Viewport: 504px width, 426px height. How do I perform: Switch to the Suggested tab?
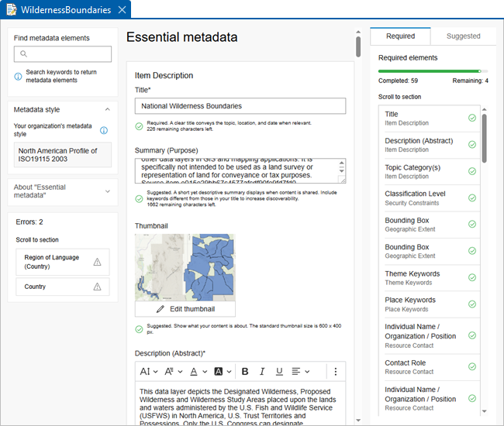click(463, 36)
